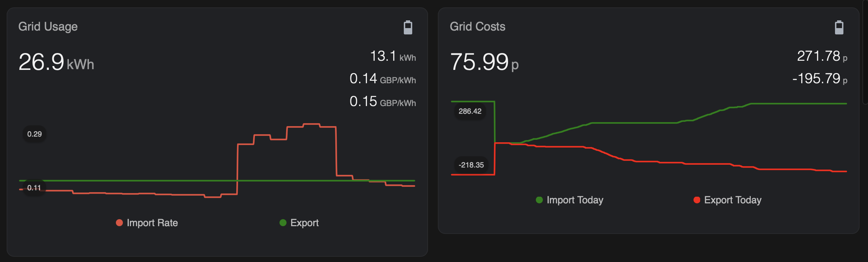
Task: Select the 13.1 kWh secondary reading
Action: click(x=393, y=56)
